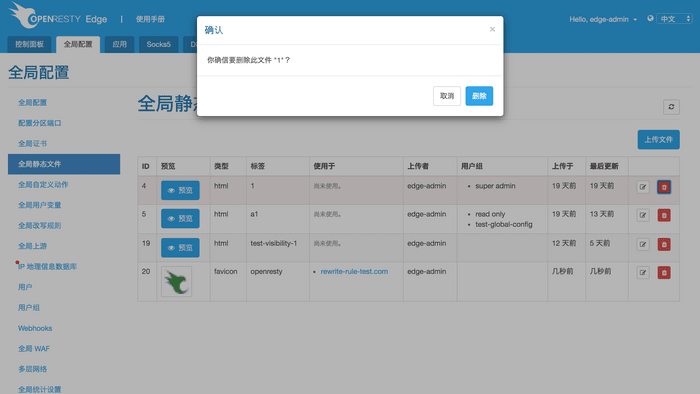Close the confirm dialog with X
The width and height of the screenshot is (700, 394).
492,29
